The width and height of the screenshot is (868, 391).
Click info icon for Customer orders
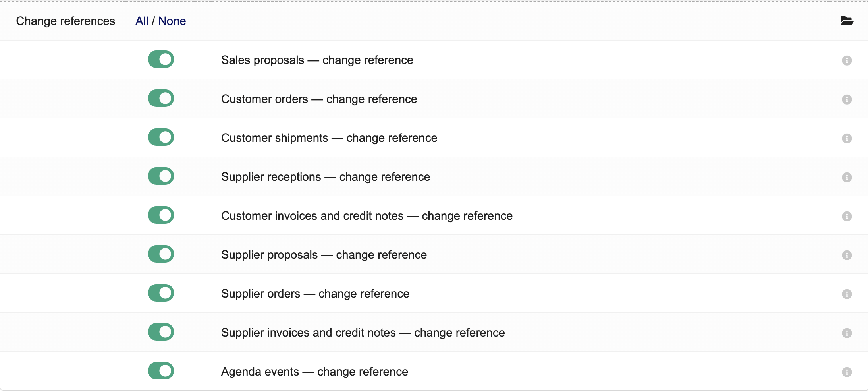(x=847, y=99)
